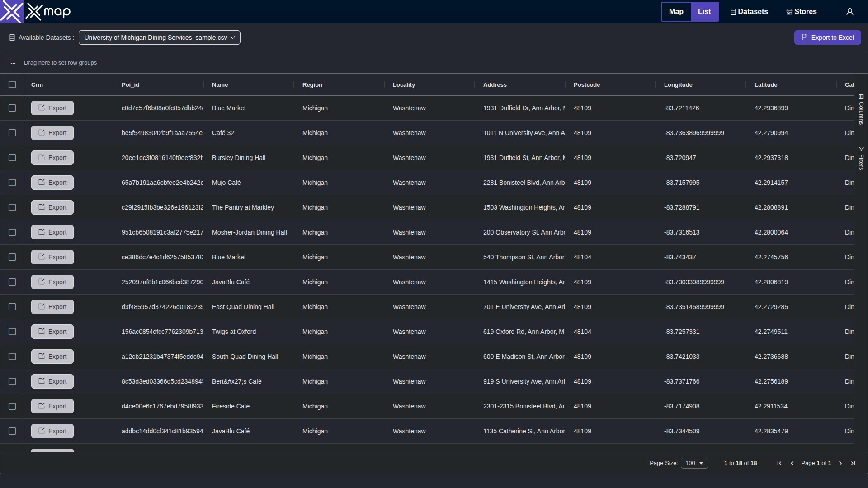Screen dimensions: 868x488
Task: Check the Café 32 row checkbox
Action: pyautogui.click(x=12, y=133)
